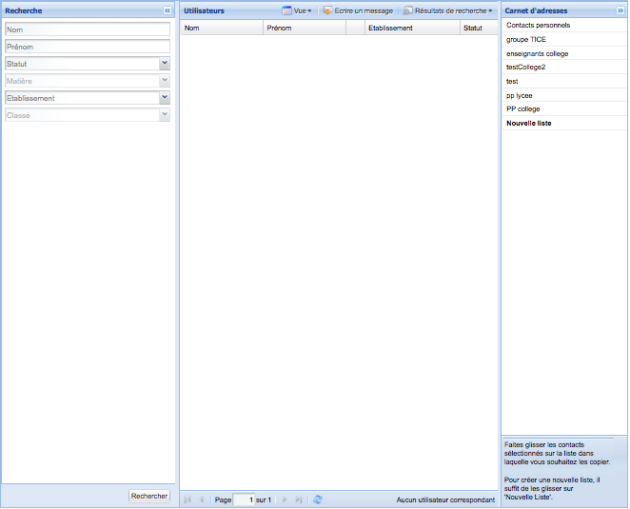This screenshot has height=509, width=630.
Task: Open Résultats de recherche menu
Action: tap(448, 11)
